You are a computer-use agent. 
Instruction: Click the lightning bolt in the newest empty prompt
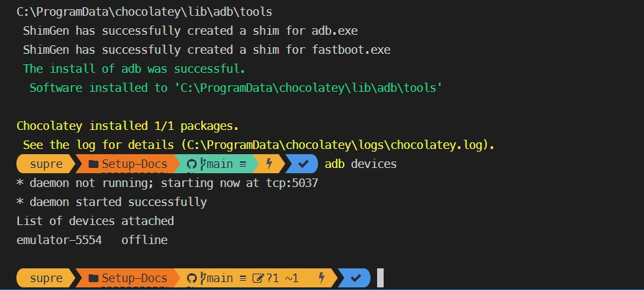(x=322, y=278)
